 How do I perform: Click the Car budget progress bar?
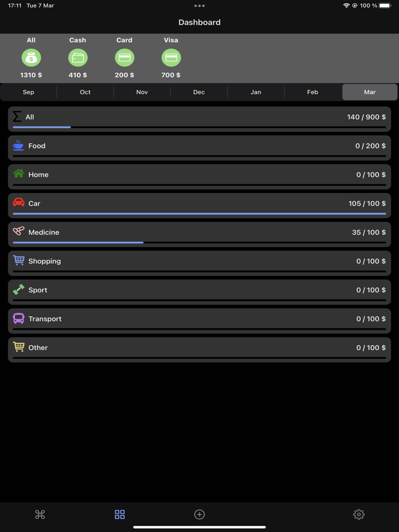[x=199, y=212]
